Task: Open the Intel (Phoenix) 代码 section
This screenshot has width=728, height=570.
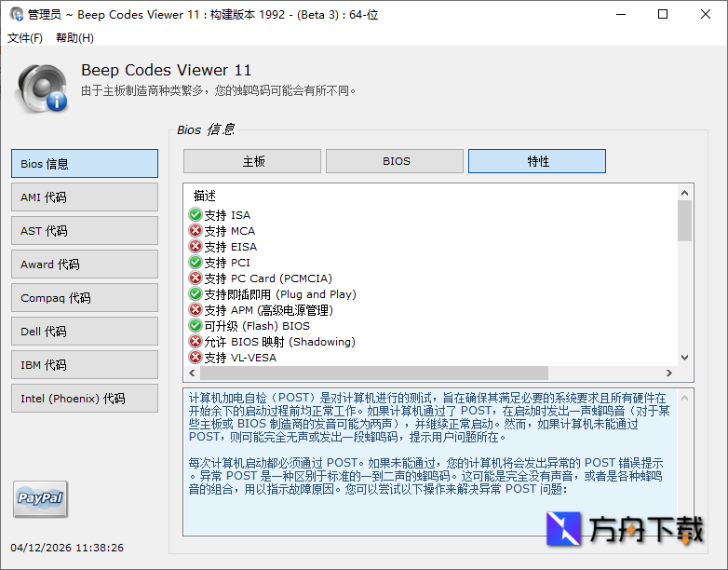Action: (x=85, y=398)
